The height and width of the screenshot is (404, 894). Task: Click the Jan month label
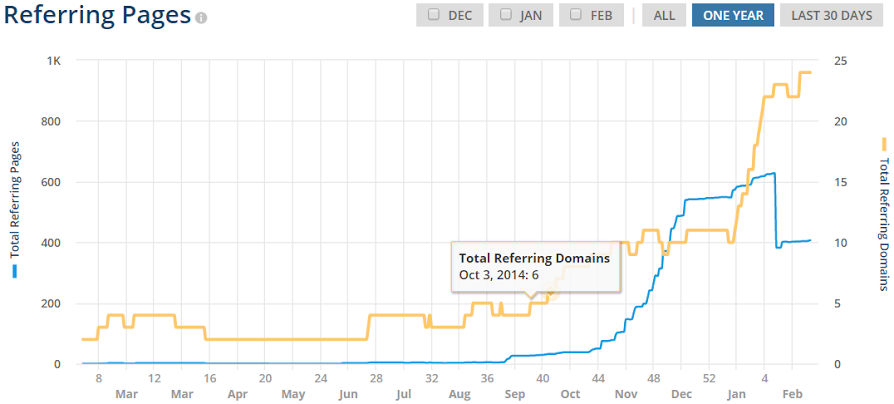[x=737, y=394]
